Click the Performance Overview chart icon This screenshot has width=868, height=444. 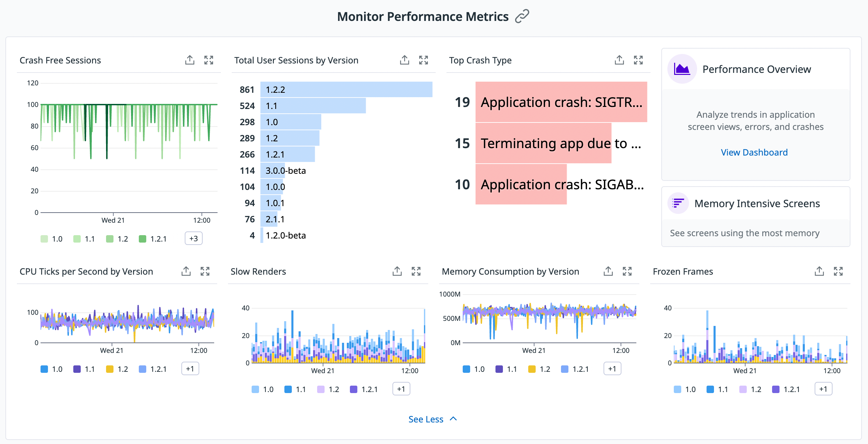point(682,69)
